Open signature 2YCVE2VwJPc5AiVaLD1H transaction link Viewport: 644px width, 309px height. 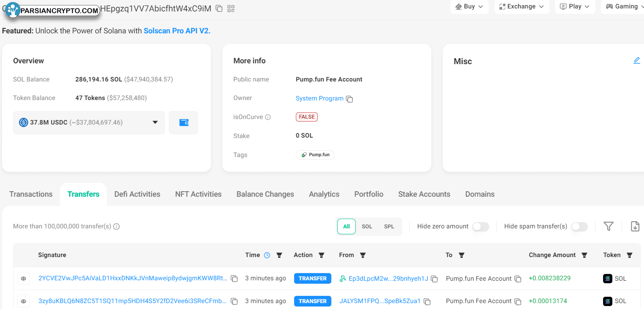[133, 278]
